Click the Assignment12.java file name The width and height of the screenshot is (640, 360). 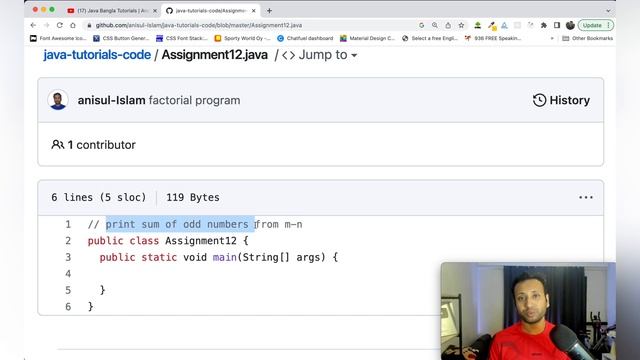(x=215, y=55)
